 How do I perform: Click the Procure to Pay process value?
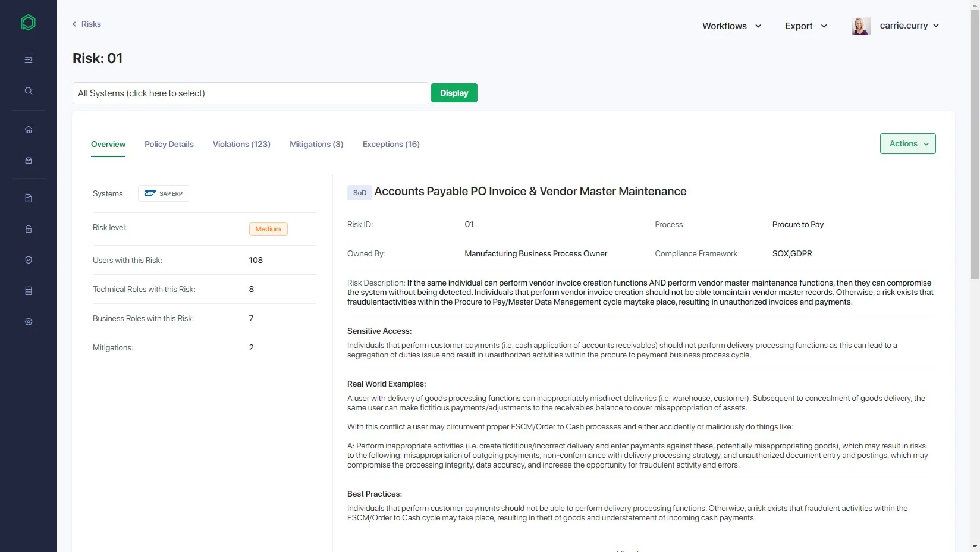[798, 225]
